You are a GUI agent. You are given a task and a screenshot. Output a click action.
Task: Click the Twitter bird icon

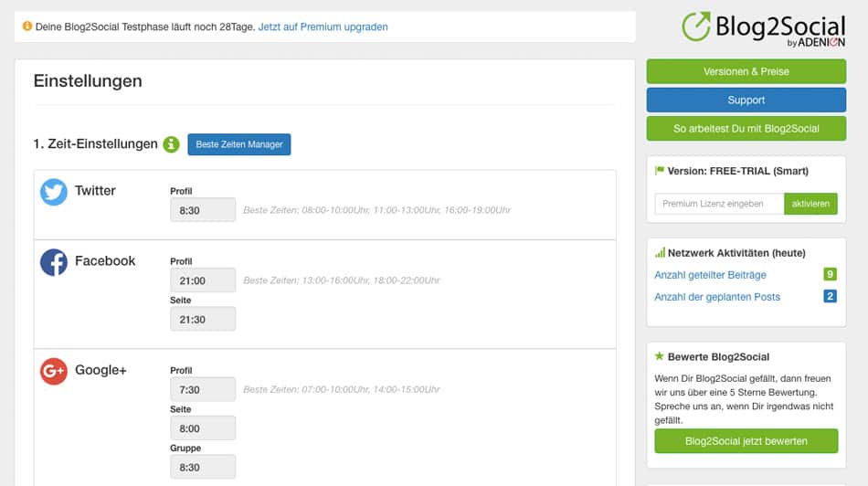[x=54, y=192]
